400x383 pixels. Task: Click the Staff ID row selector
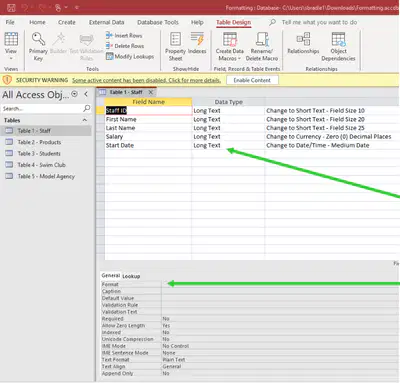(x=100, y=111)
